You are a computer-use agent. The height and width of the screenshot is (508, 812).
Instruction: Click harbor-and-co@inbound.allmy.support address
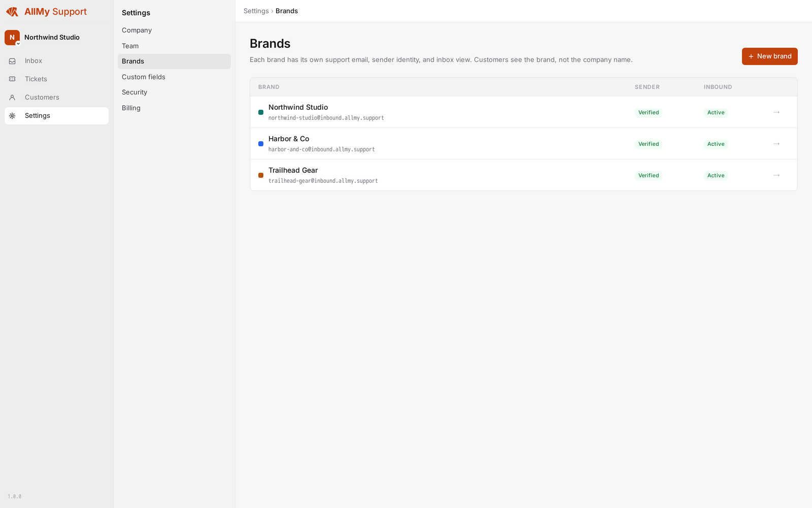pyautogui.click(x=322, y=149)
